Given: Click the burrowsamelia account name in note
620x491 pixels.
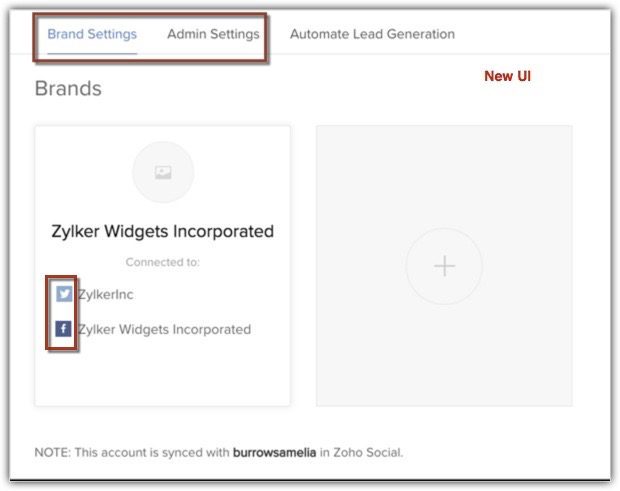Looking at the screenshot, I should click(274, 452).
